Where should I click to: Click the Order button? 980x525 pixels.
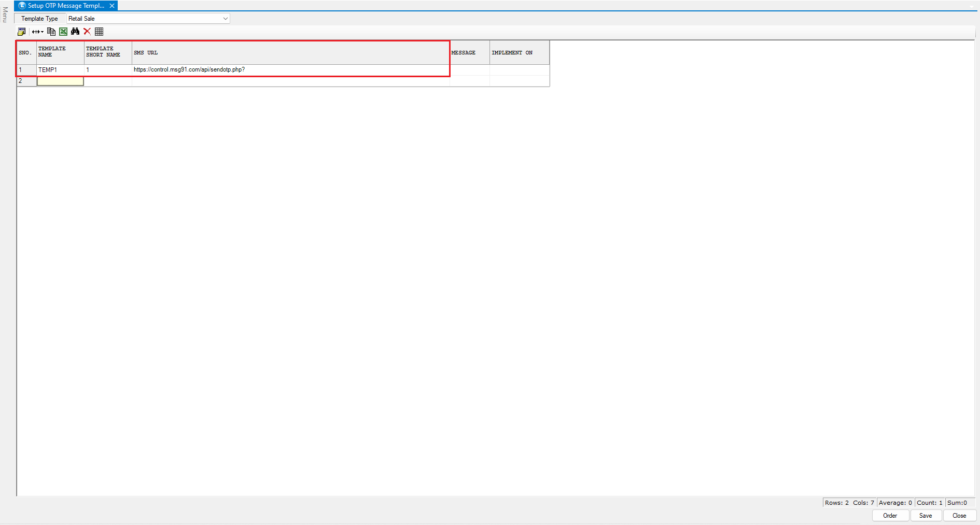click(890, 516)
